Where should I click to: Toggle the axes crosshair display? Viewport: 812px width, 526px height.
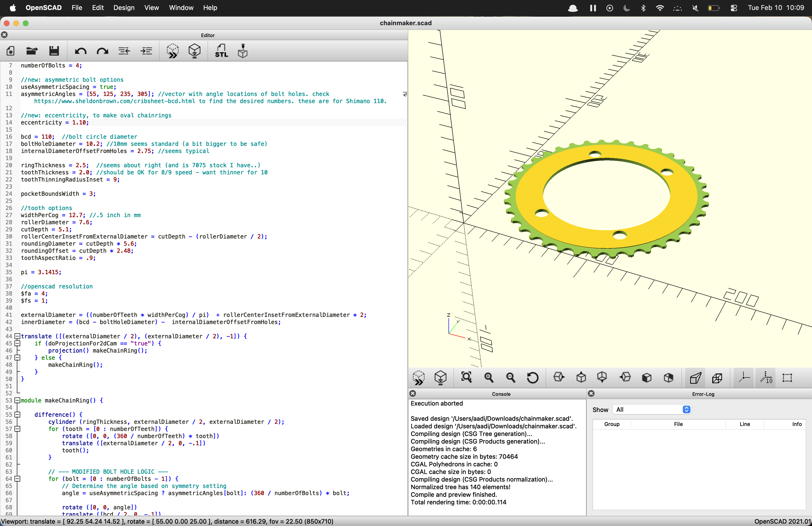pos(743,378)
